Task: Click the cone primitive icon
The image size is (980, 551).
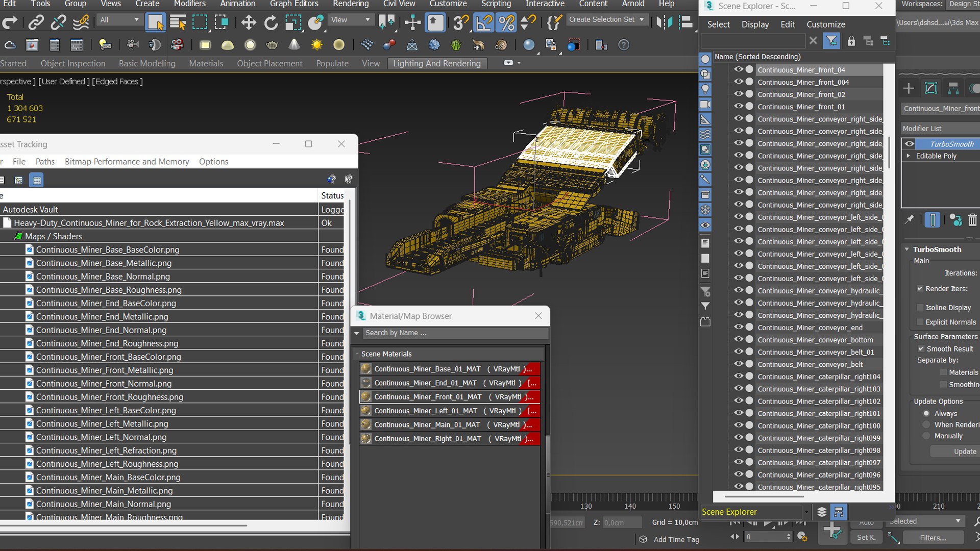Action: 295,45
